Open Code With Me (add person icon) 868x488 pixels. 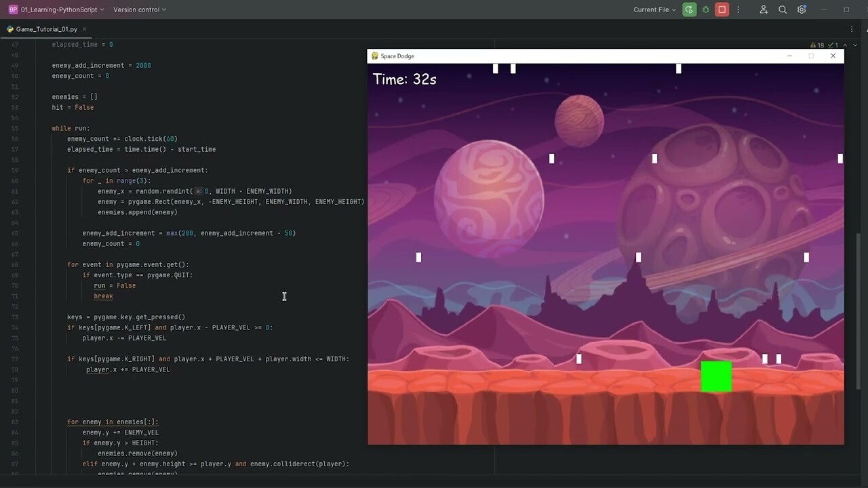coord(764,9)
